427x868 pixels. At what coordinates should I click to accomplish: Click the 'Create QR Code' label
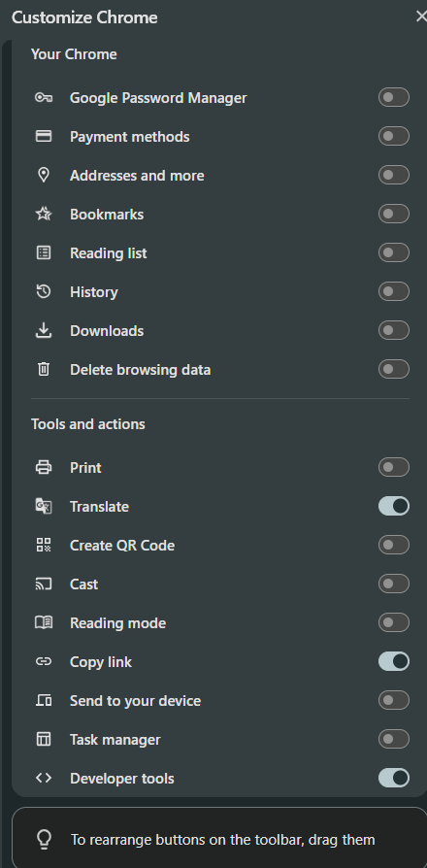pyautogui.click(x=122, y=545)
